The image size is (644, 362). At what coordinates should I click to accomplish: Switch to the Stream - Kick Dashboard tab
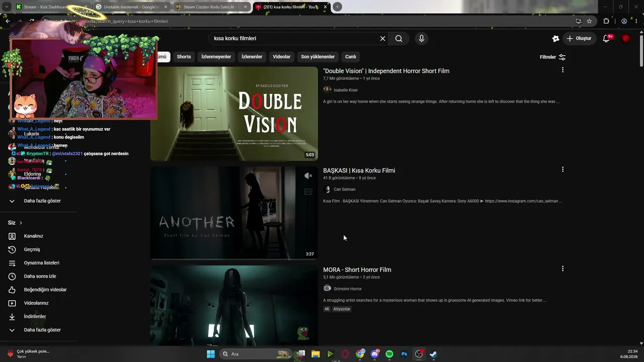[x=51, y=7]
